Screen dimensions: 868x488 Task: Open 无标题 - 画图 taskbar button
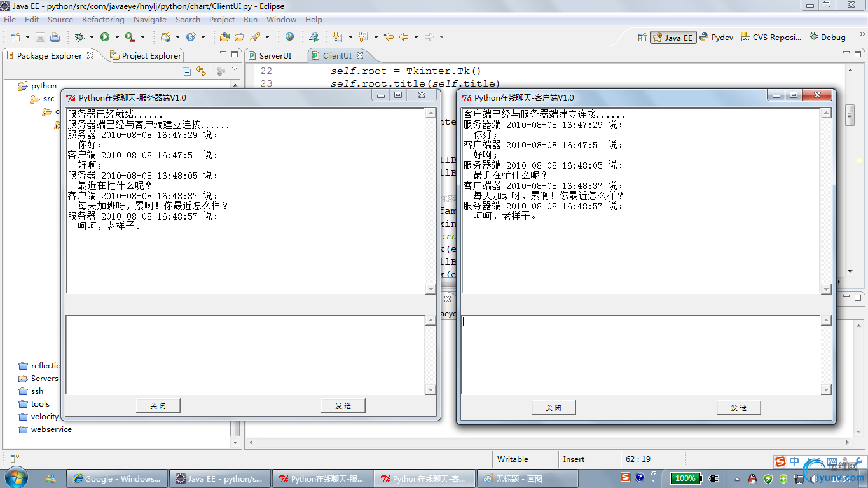pos(528,478)
